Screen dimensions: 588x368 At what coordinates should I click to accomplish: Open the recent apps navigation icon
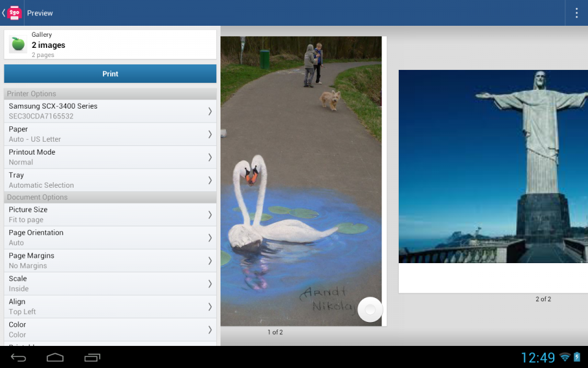(x=92, y=358)
